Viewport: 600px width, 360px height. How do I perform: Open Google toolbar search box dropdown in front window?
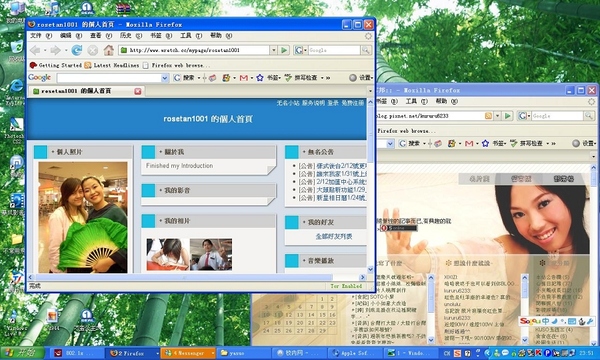(165, 78)
